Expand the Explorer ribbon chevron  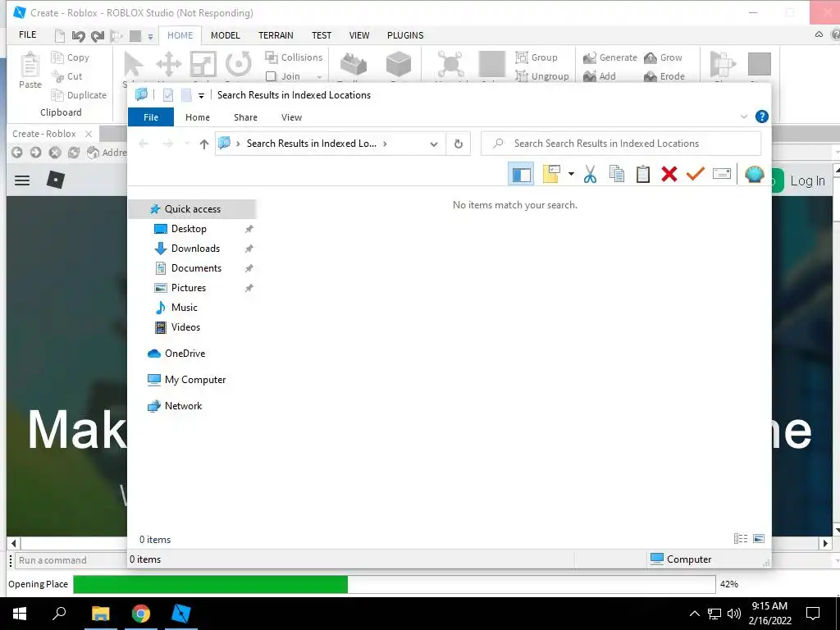[743, 116]
